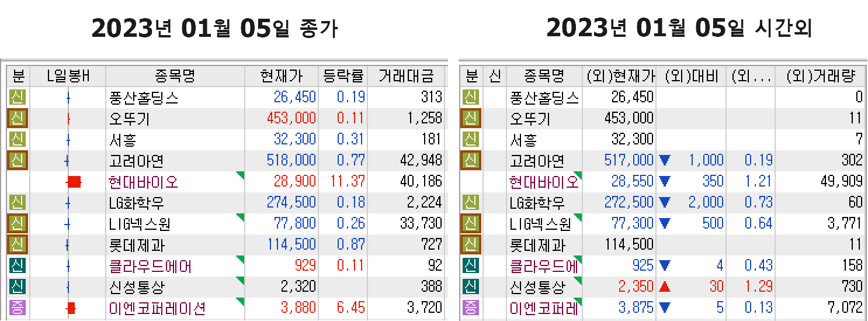Image resolution: width=868 pixels, height=321 pixels.
Task: Sort by the 종목명 header in after-hours table
Action: click(544, 76)
